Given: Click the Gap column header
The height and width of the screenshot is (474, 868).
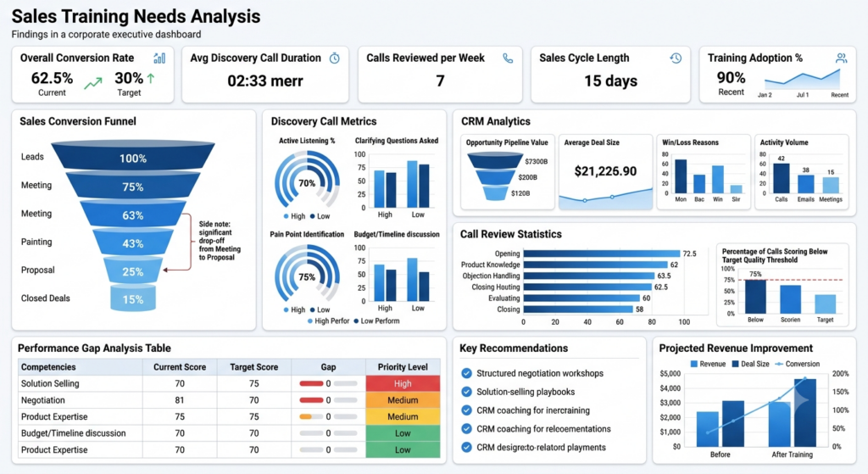Looking at the screenshot, I should pos(328,366).
